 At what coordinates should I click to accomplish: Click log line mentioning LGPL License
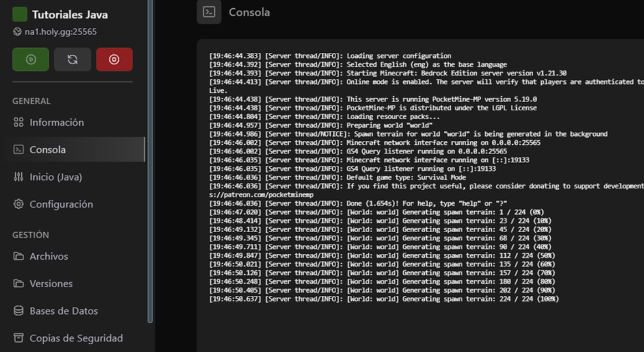(x=373, y=108)
